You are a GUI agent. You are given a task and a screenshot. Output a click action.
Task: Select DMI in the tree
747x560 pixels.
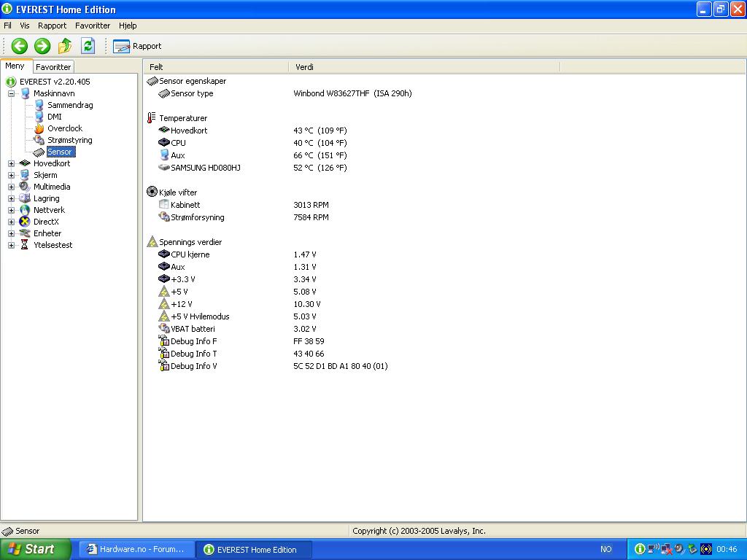click(x=54, y=117)
